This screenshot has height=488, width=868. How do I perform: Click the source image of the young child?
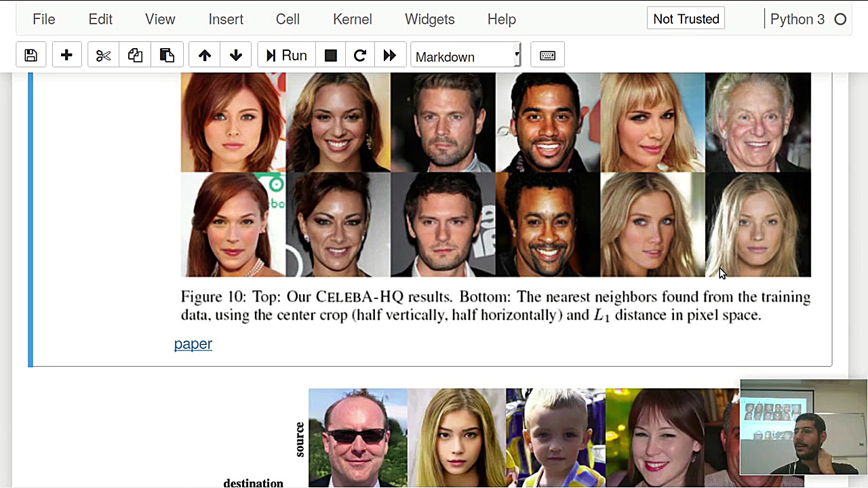(555, 438)
